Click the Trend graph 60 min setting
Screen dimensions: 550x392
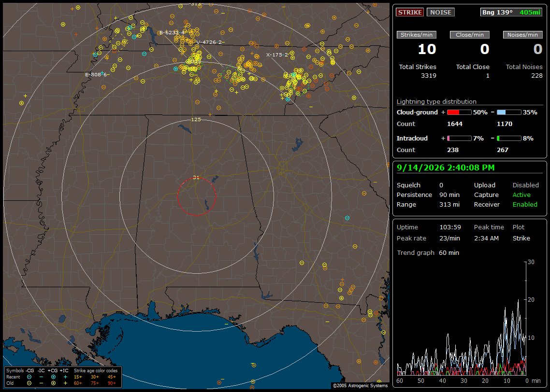pyautogui.click(x=449, y=252)
